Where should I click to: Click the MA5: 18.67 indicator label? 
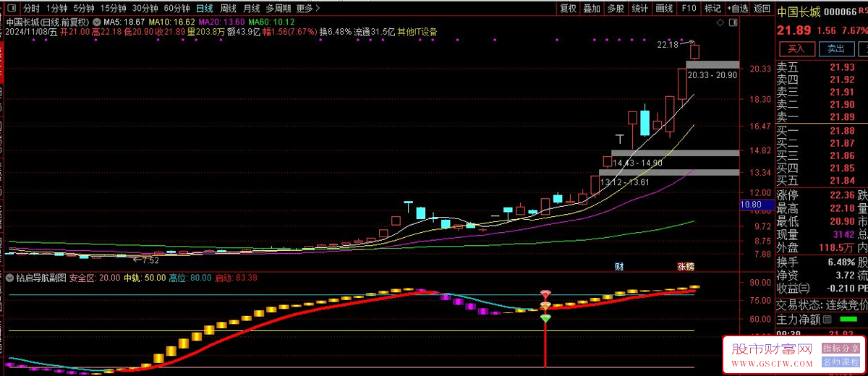tap(124, 22)
